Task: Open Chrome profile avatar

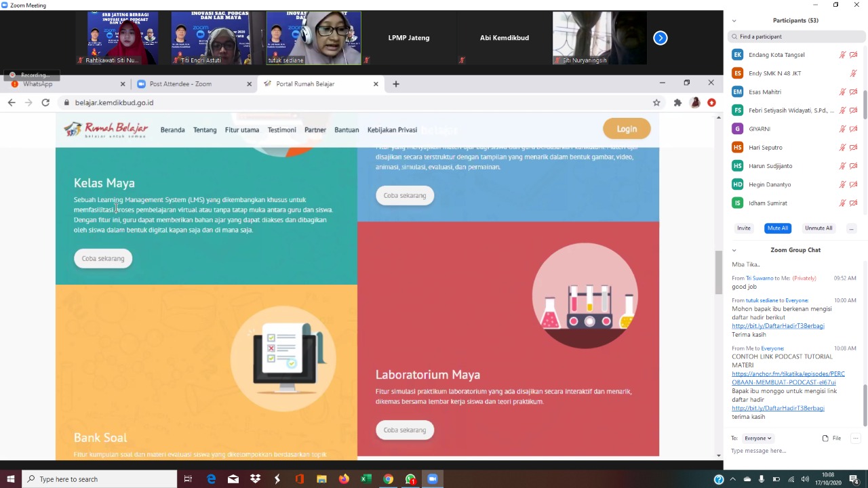Action: [x=695, y=102]
